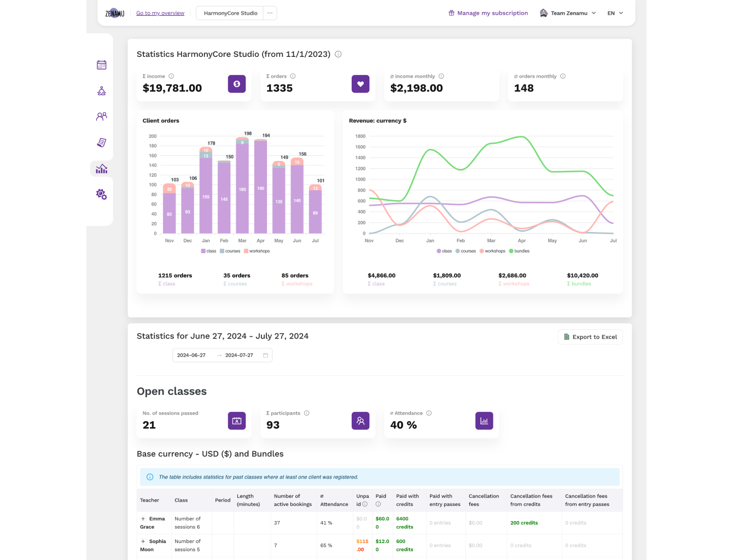Click the start date field 2024-06-27
Image resolution: width=733 pixels, height=560 pixels.
pyautogui.click(x=191, y=355)
